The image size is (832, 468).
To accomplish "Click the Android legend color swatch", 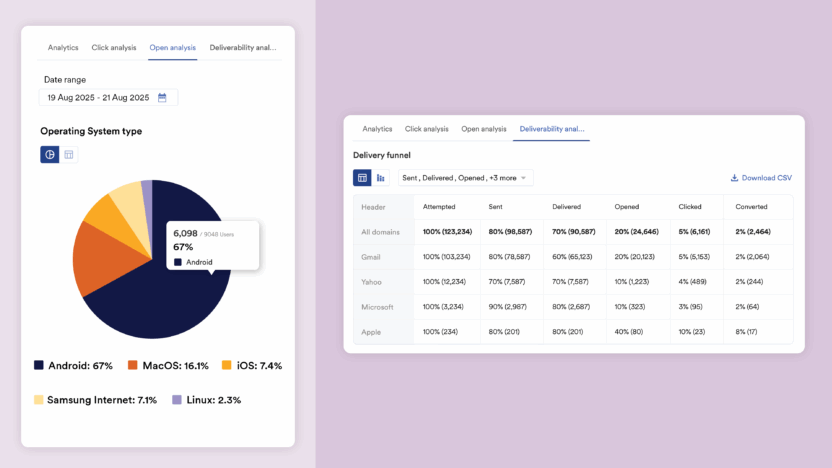I will [39, 366].
